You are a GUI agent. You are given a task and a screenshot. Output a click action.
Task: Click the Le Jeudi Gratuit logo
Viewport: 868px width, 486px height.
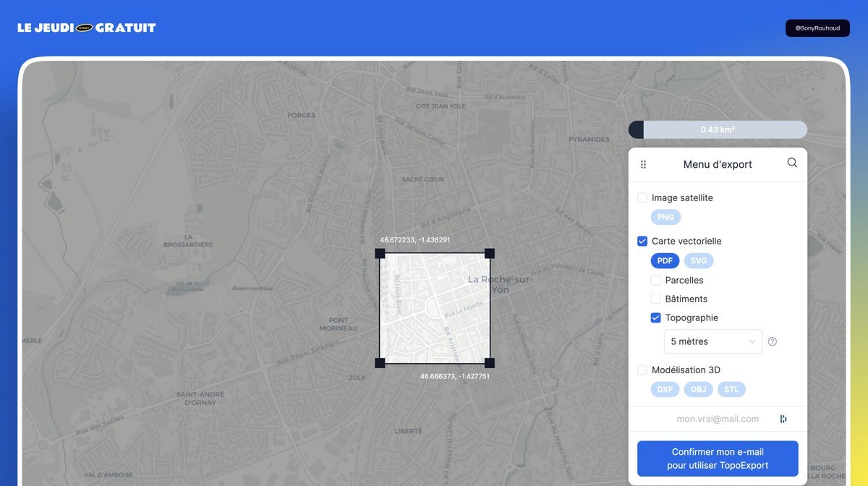tap(87, 27)
